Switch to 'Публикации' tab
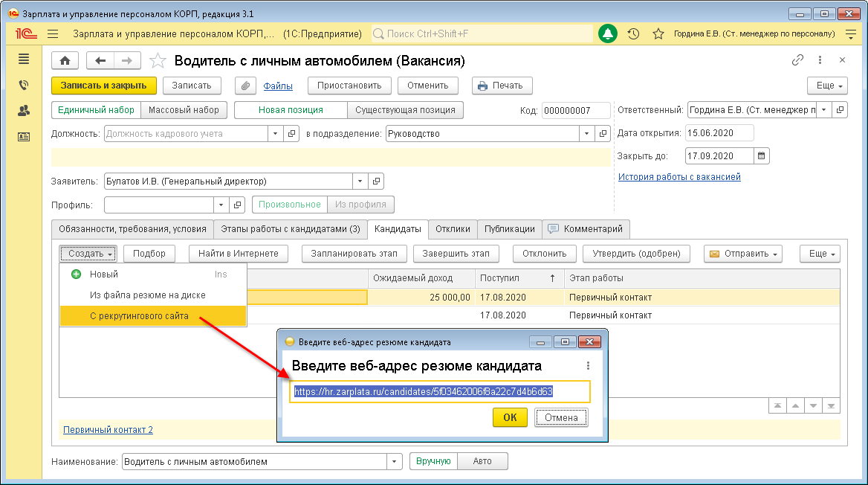 click(509, 229)
